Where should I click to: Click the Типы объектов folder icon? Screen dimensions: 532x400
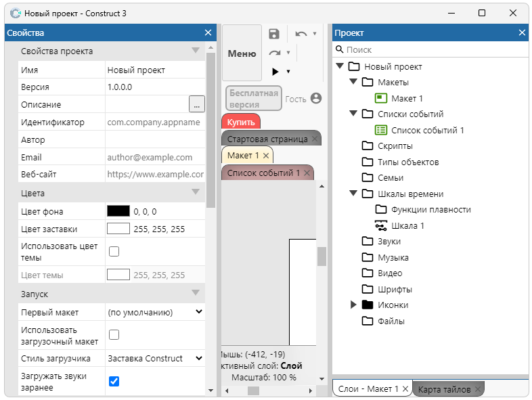tap(368, 162)
